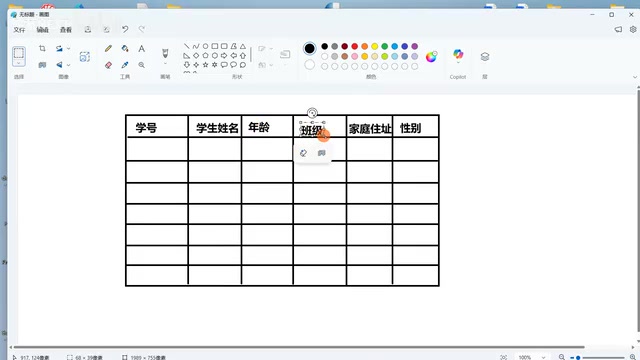The image size is (640, 360).
Task: Select the Down arrow shape
Action: point(187,65)
